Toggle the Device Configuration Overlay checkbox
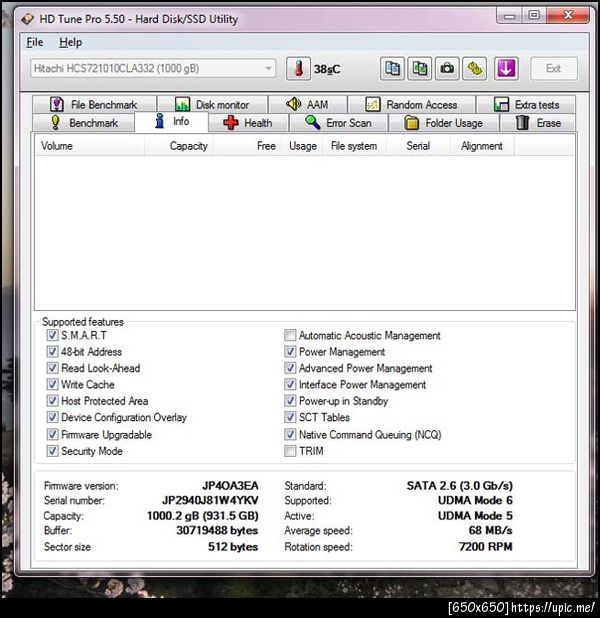This screenshot has height=618, width=600. click(x=52, y=417)
